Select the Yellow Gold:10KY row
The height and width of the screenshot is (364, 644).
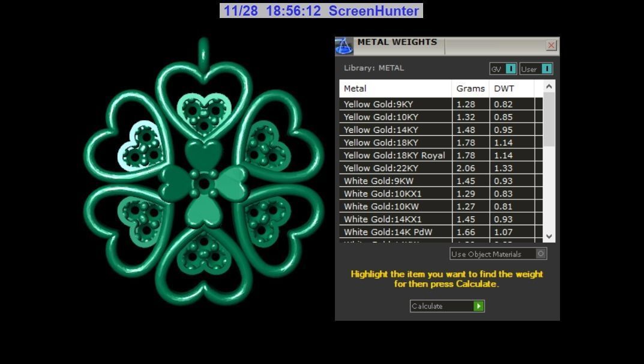(x=441, y=117)
